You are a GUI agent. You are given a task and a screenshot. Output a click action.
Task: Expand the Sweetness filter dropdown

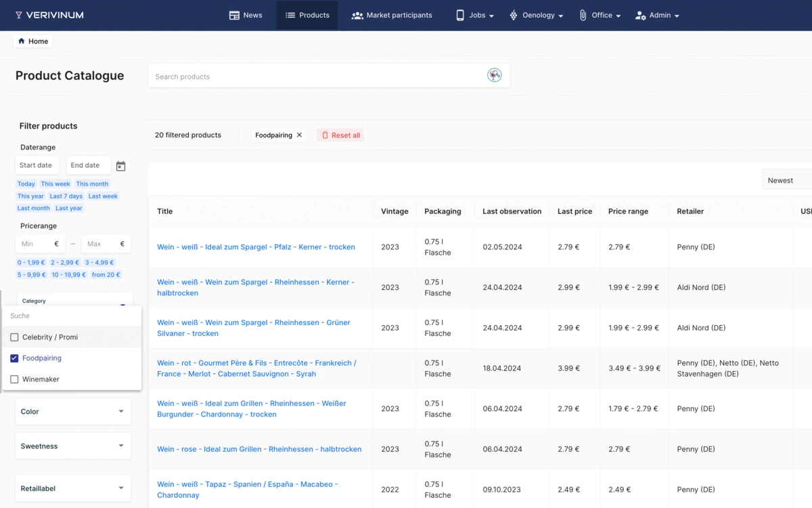pyautogui.click(x=73, y=446)
